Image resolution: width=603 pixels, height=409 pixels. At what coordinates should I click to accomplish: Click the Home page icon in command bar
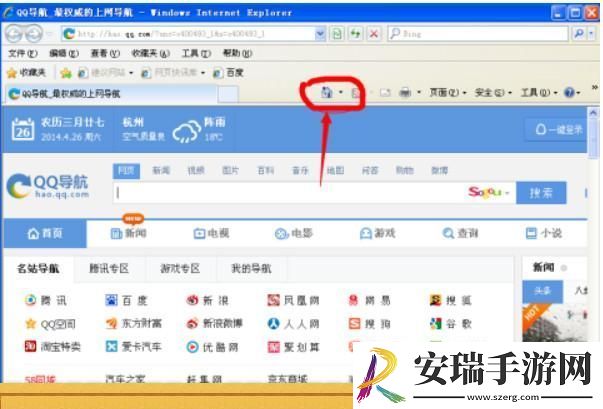pos(326,92)
